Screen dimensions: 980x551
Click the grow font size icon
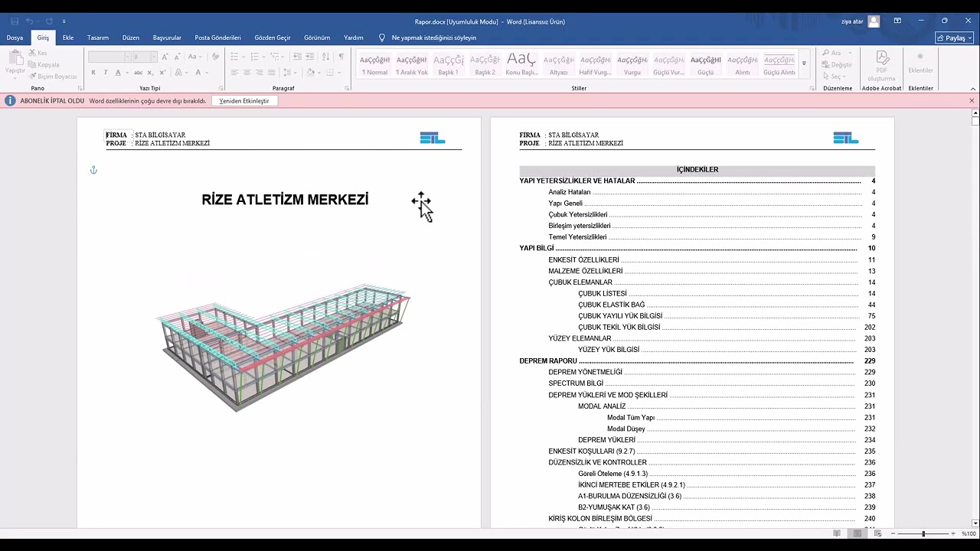pyautogui.click(x=165, y=57)
